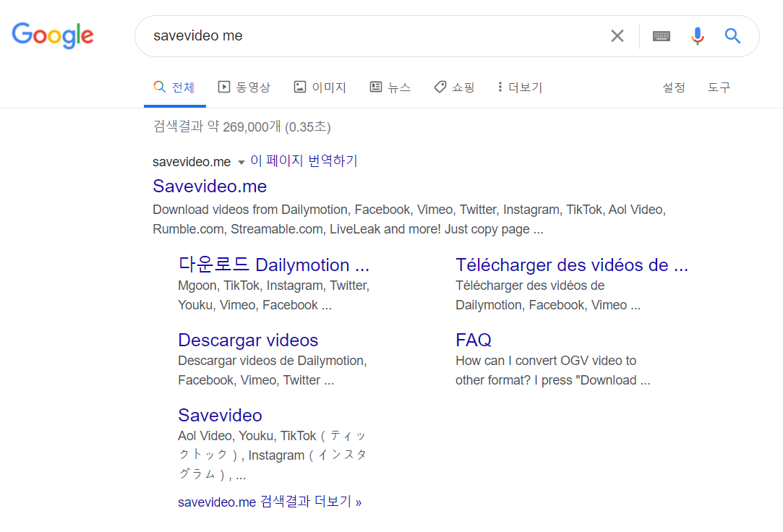Open the 더보기 more menu
This screenshot has width=783, height=532.
(x=519, y=87)
